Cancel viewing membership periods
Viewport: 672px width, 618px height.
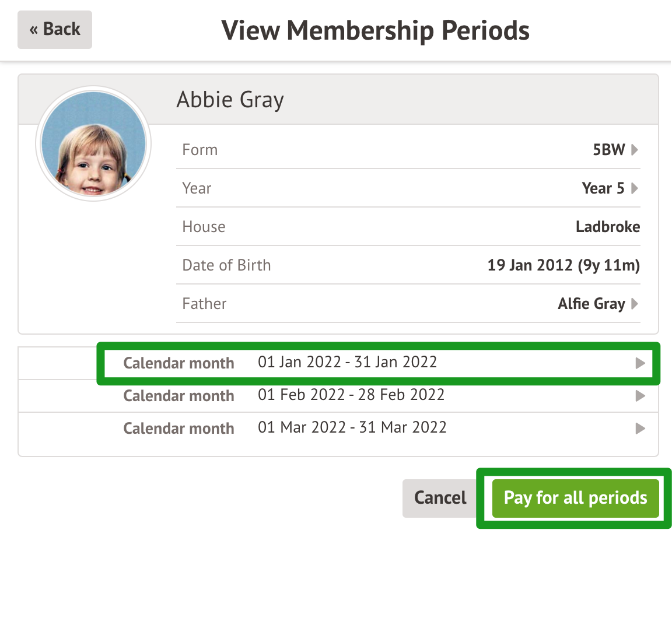pos(440,498)
